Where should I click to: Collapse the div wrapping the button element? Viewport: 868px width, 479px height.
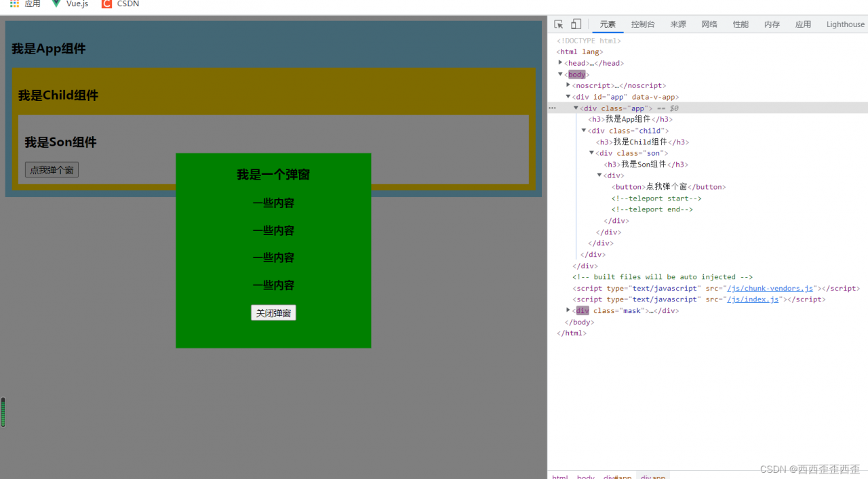(599, 175)
